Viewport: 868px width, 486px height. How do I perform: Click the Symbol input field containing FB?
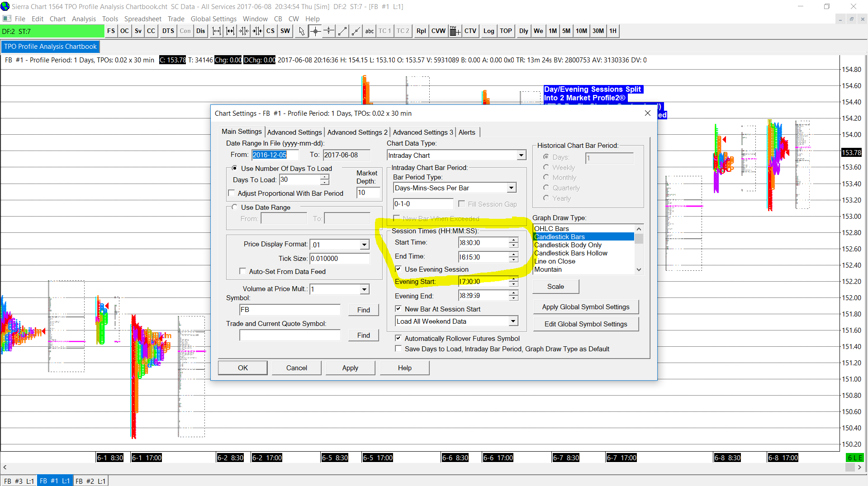pos(289,310)
